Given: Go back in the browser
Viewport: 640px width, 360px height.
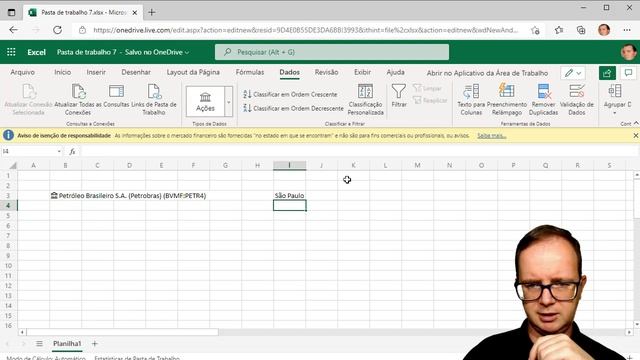Looking at the screenshot, I should 13,30.
